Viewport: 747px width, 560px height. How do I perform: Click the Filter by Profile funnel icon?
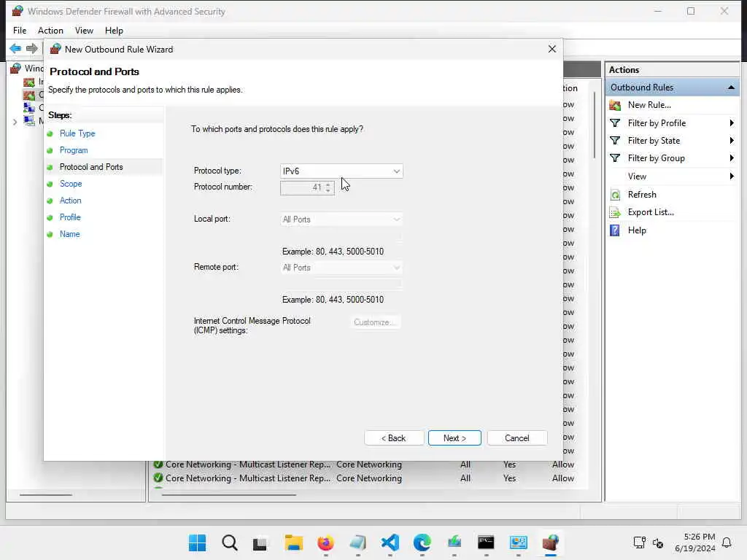[x=615, y=123]
